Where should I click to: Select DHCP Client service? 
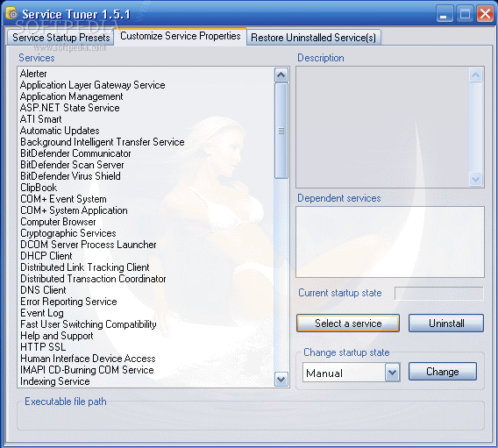coord(46,256)
